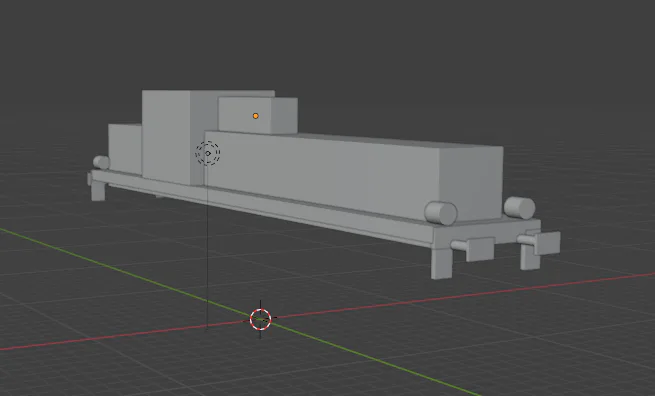Select the rear support leg under the platform
655x396 pixels.
pos(98,191)
